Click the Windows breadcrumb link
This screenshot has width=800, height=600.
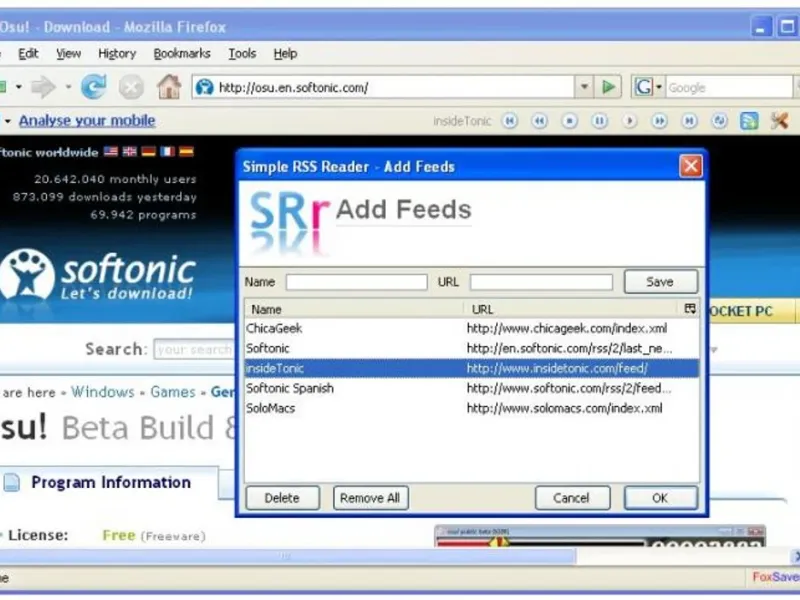tap(103, 392)
